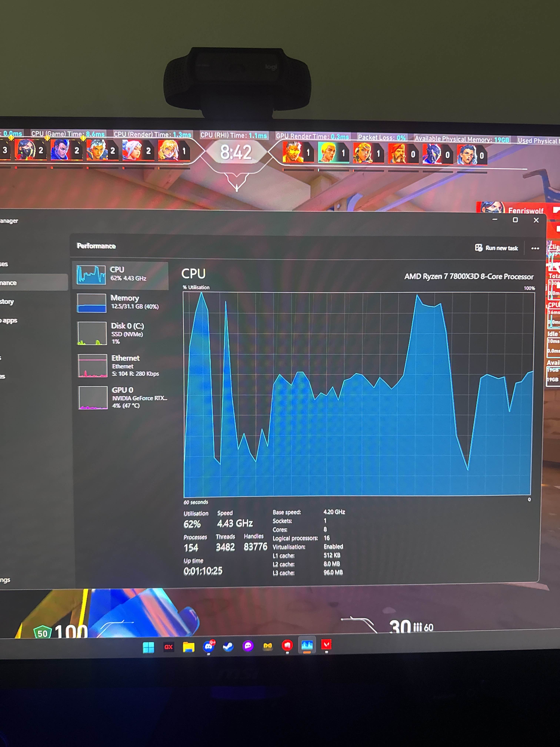560x747 pixels.
Task: Open Task Manager Settings in sidebar
Action: pos(5,580)
